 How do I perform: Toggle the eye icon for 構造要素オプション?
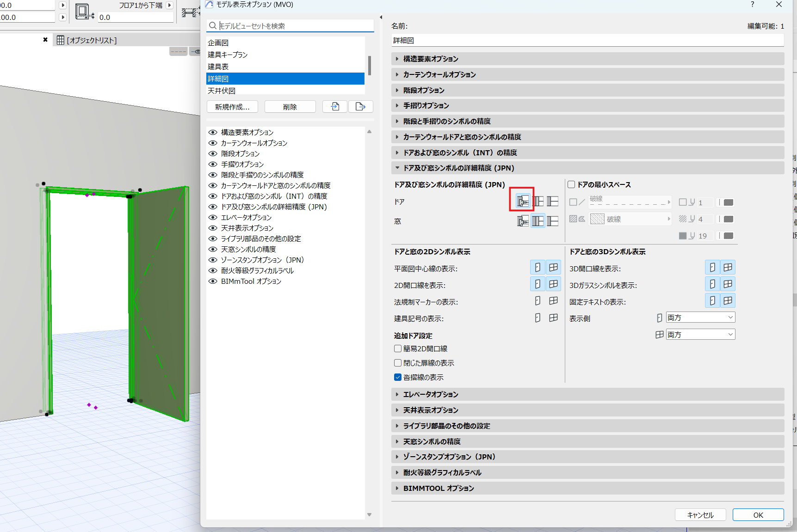coord(213,132)
